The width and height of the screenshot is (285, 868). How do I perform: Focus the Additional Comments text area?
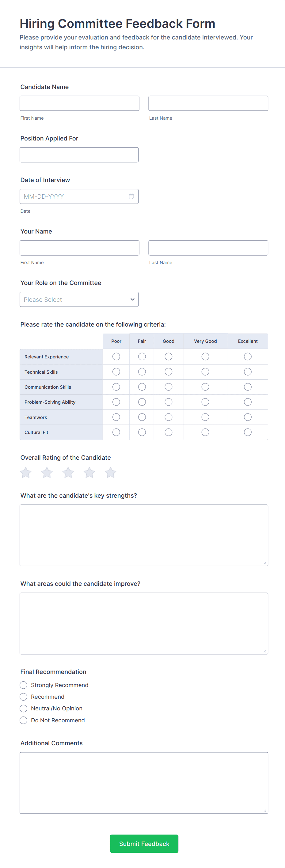[x=144, y=782]
